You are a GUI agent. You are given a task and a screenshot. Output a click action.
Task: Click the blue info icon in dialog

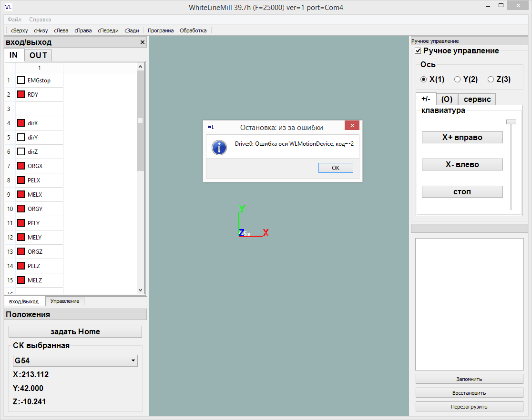point(219,148)
